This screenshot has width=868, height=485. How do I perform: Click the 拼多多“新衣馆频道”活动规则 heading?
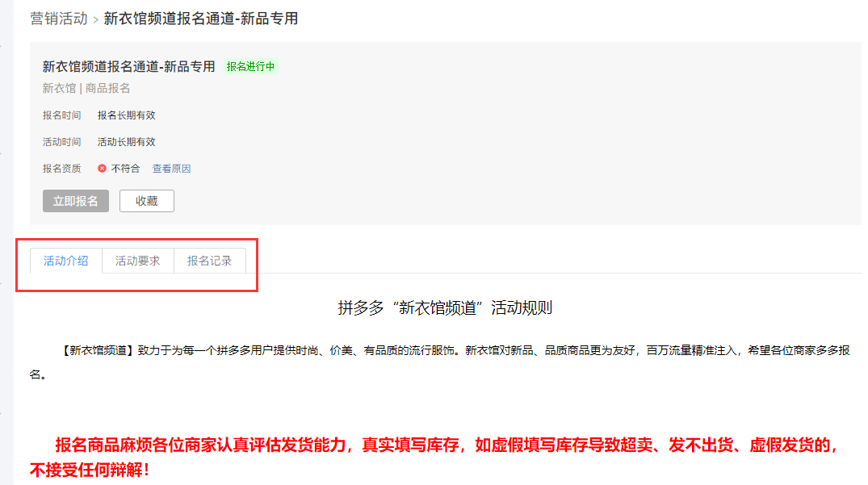pyautogui.click(x=445, y=307)
